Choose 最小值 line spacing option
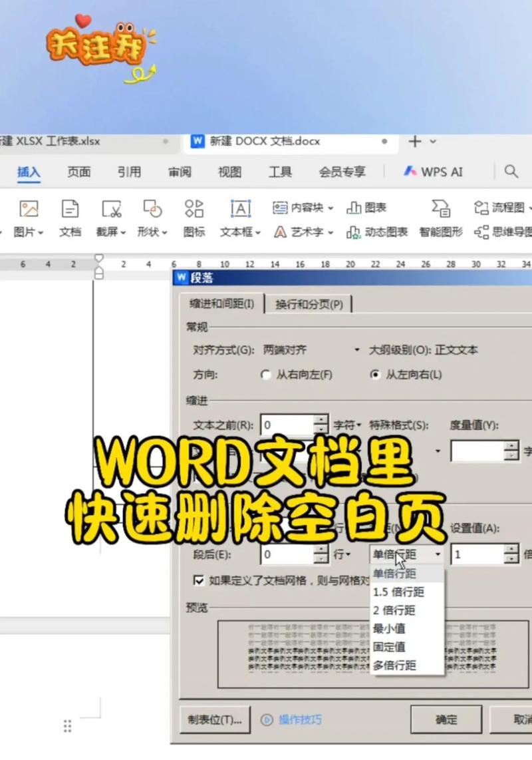 (406, 629)
